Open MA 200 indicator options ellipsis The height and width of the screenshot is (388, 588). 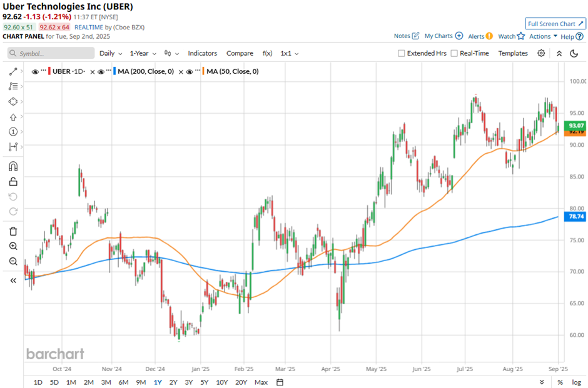pyautogui.click(x=109, y=71)
